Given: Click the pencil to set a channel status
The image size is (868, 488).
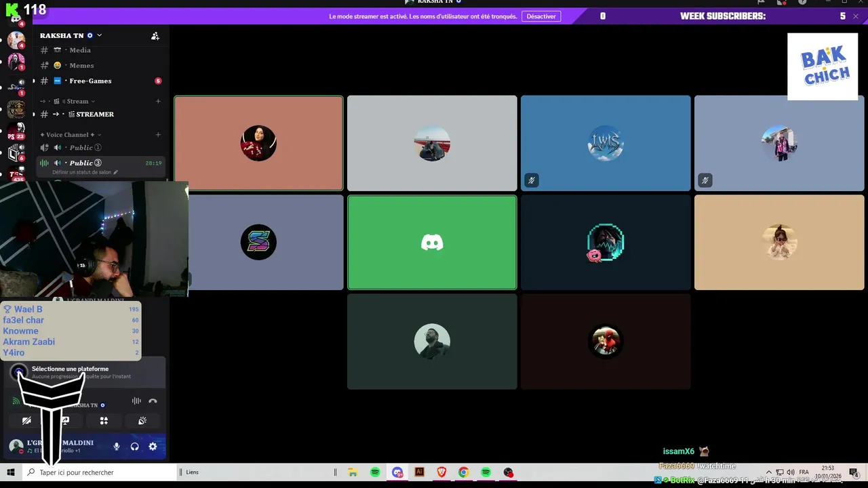Looking at the screenshot, I should tap(115, 172).
